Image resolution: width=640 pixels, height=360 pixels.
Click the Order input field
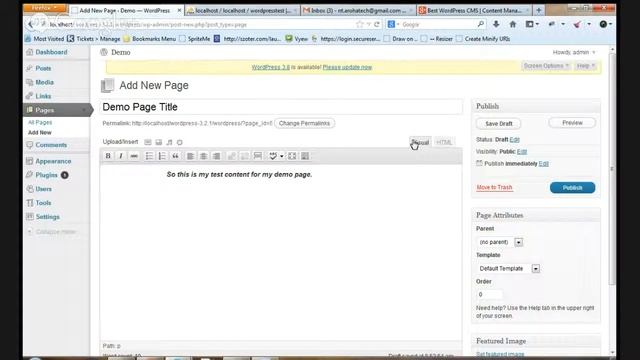(489, 294)
